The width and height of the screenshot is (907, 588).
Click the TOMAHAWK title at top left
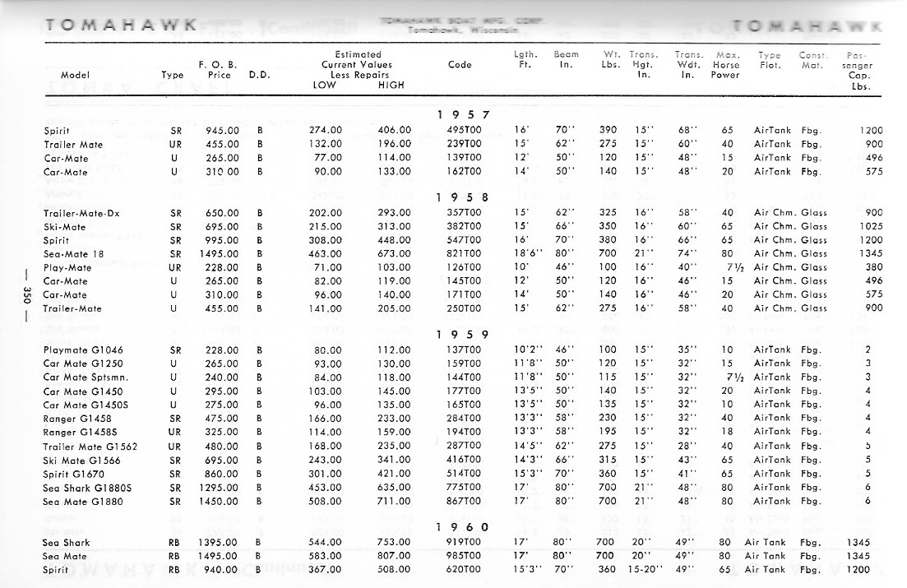click(x=122, y=25)
